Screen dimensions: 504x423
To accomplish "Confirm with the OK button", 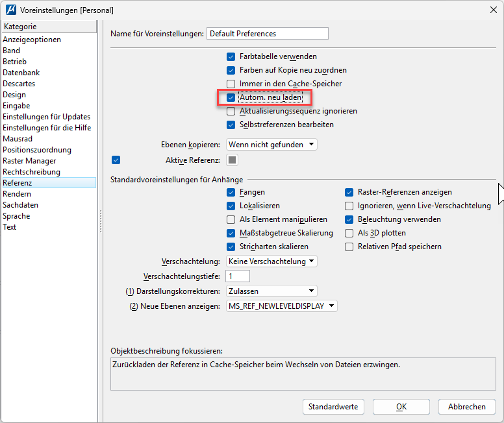I will point(401,407).
